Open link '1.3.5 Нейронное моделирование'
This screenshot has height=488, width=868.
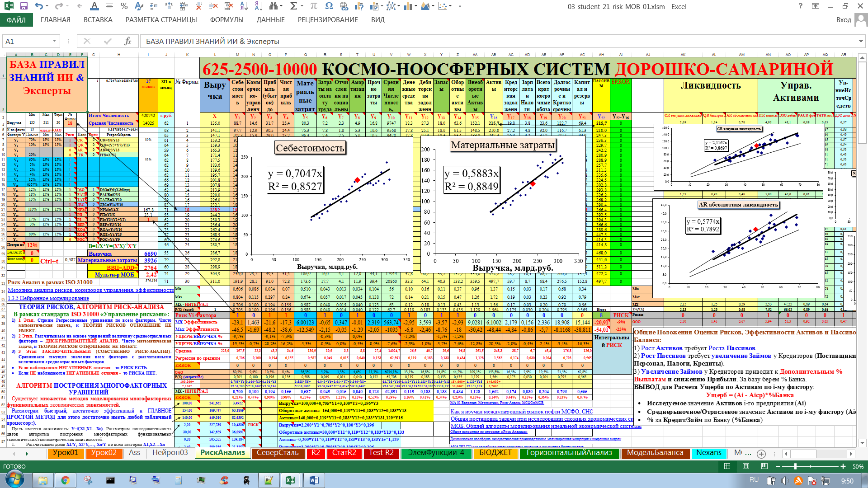click(x=48, y=298)
